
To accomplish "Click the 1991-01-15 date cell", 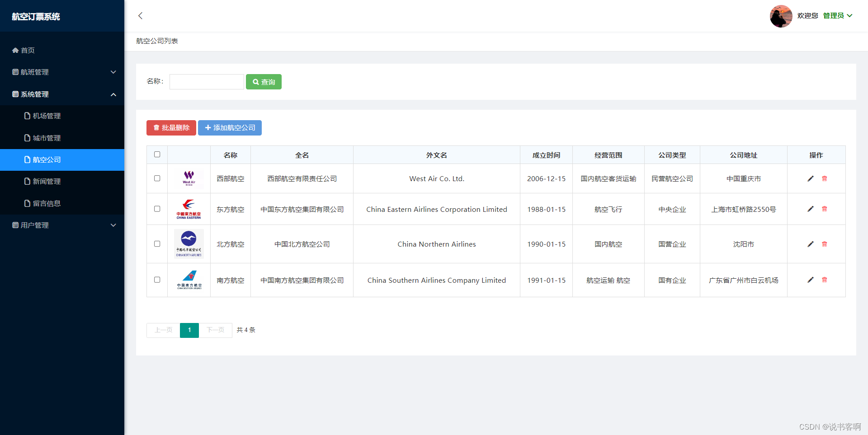I will point(546,280).
